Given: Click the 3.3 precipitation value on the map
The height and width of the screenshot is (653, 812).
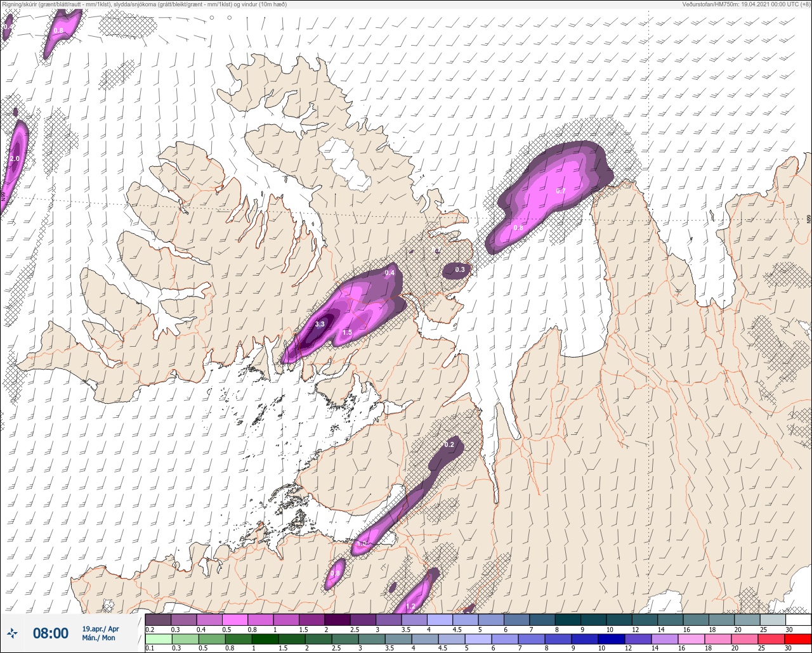Looking at the screenshot, I should [x=320, y=324].
